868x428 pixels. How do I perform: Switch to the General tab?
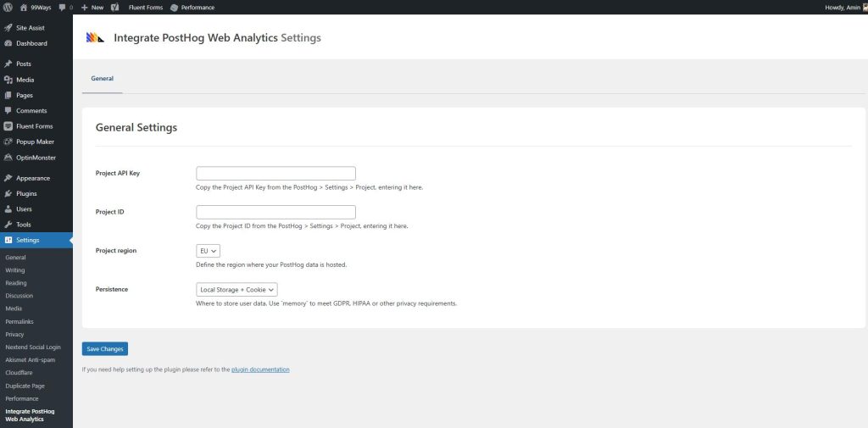point(103,79)
